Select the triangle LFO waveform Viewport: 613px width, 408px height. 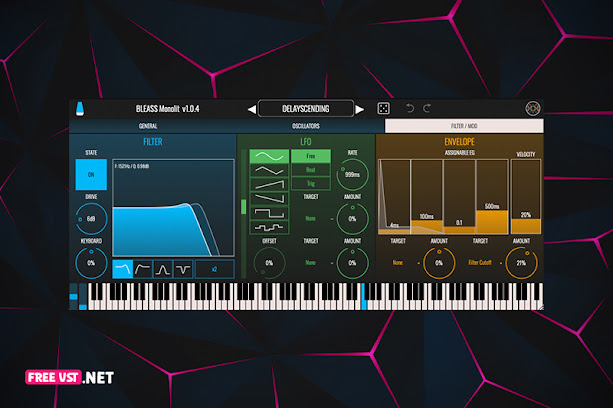click(269, 170)
